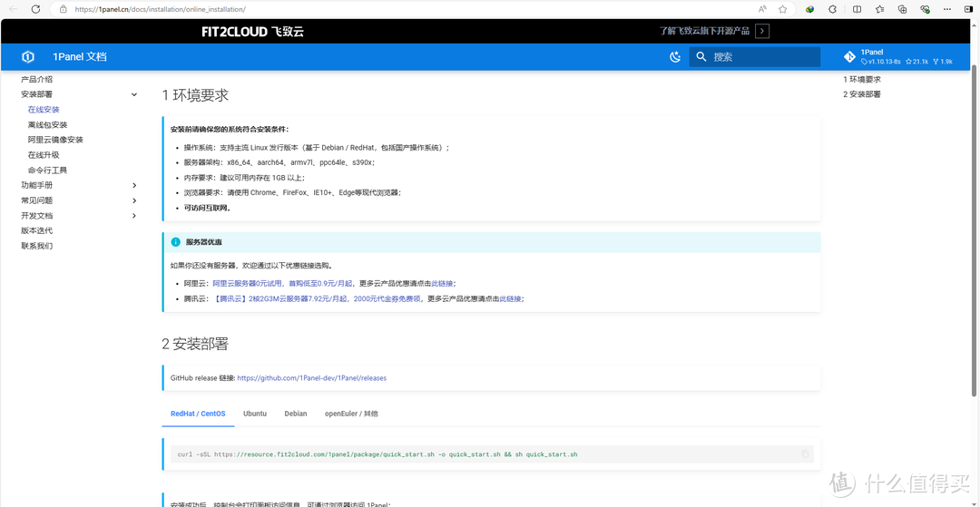Click scrollbar up arrow at top

point(975,25)
